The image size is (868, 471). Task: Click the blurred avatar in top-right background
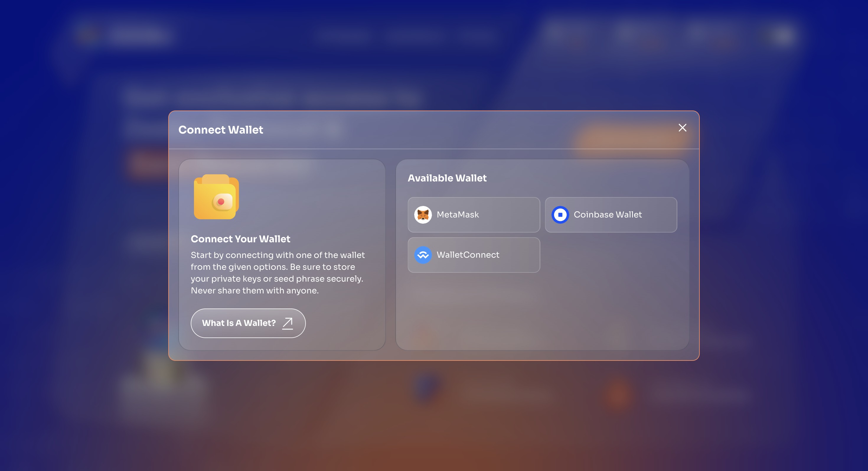[x=782, y=35]
